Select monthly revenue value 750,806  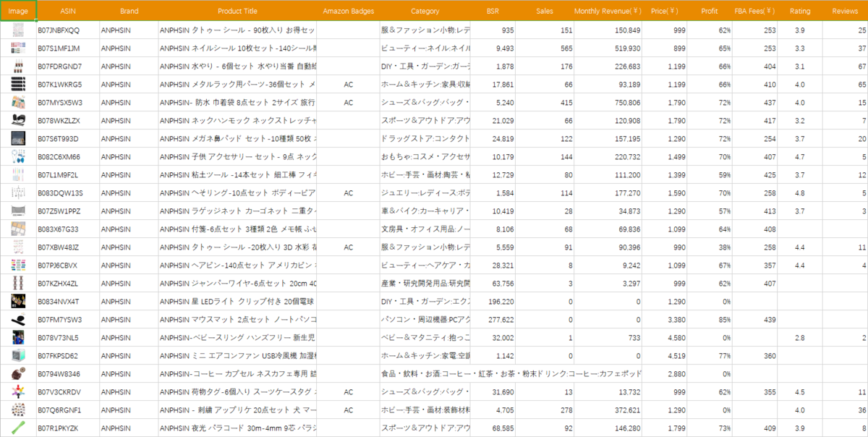[x=608, y=103]
